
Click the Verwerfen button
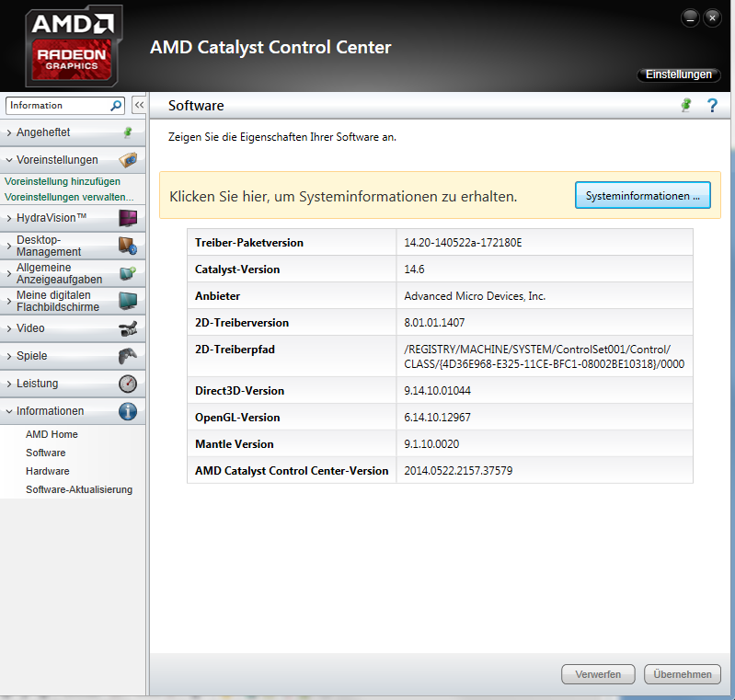[598, 674]
